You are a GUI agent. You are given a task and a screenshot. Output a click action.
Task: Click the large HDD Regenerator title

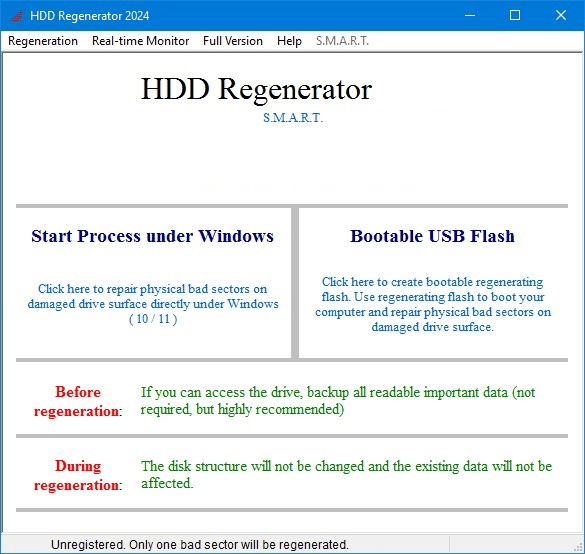[256, 90]
